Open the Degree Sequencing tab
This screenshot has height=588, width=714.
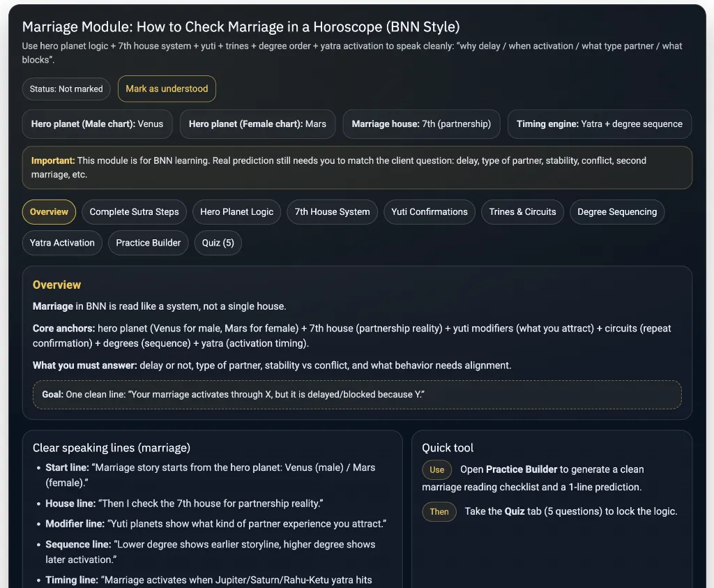coord(616,211)
